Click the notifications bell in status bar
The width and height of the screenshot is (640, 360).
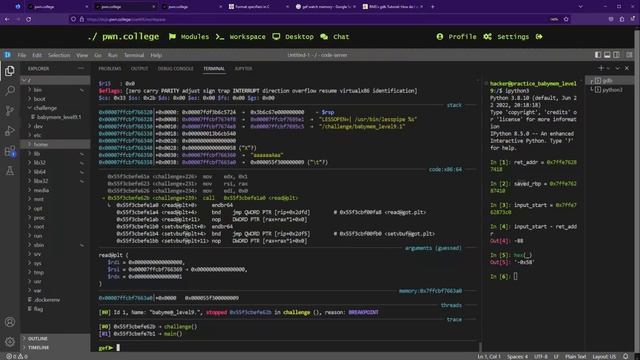[x=626, y=356]
